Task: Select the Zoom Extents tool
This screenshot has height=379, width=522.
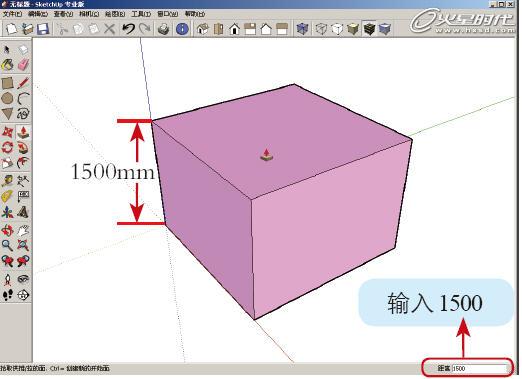Action: (23, 246)
